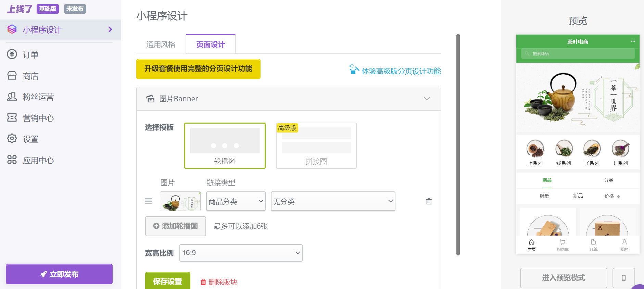
Task: Click the 线系列 category icon in preview
Action: [x=564, y=149]
